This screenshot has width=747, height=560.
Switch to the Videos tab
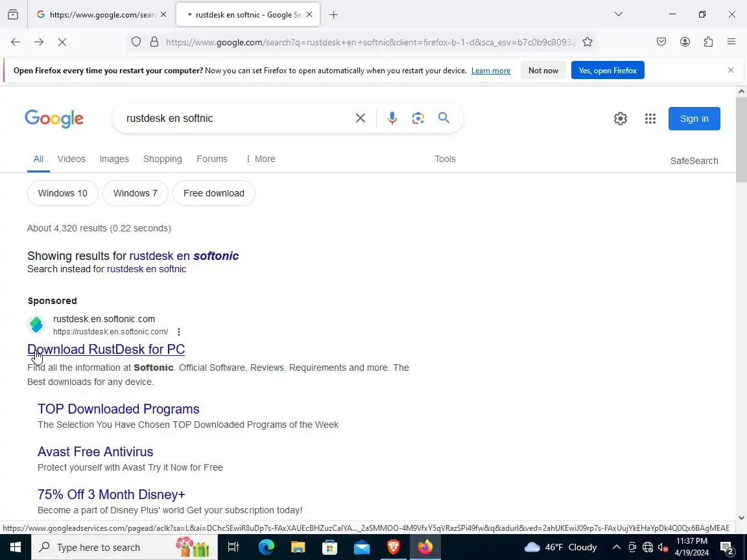[x=71, y=159]
